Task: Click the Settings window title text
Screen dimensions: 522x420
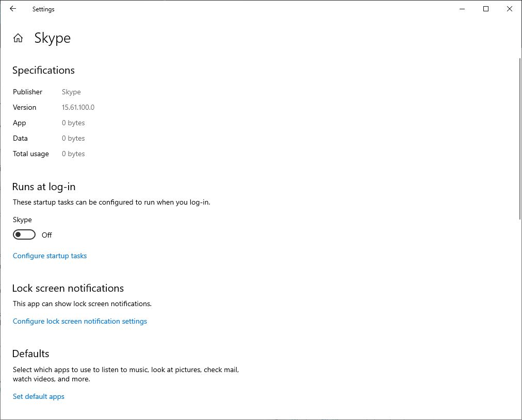Action: click(x=43, y=9)
